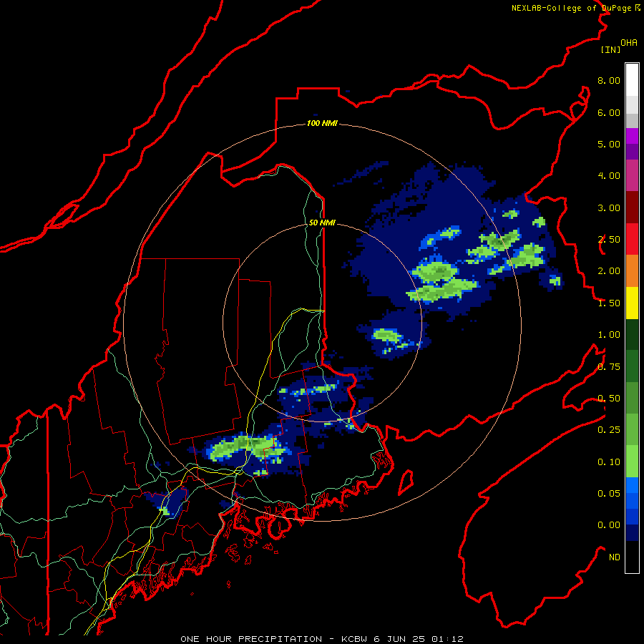This screenshot has width=644, height=644.
Task: Click the 6 JUN 25 date text
Action: point(399,639)
